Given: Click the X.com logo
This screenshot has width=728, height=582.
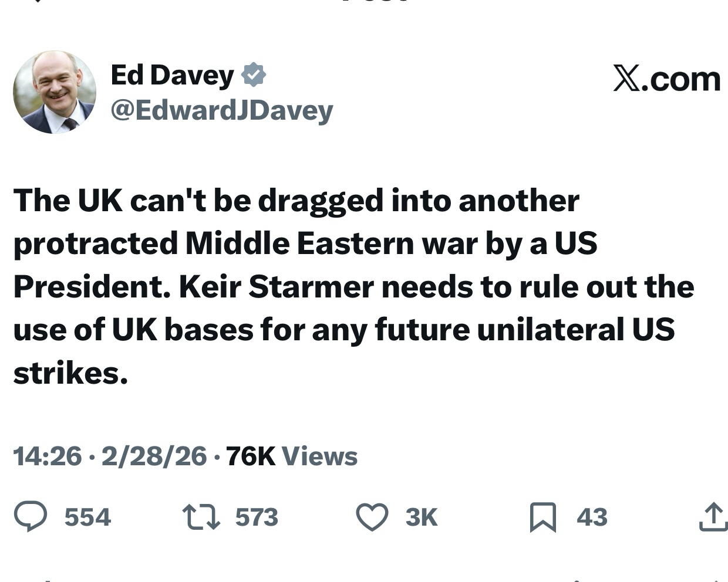Looking at the screenshot, I should pos(666,79).
